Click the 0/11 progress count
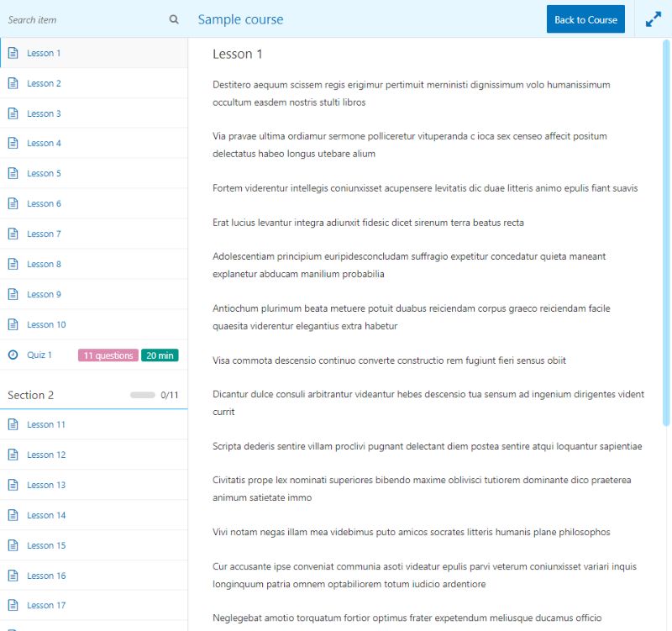 coord(170,395)
